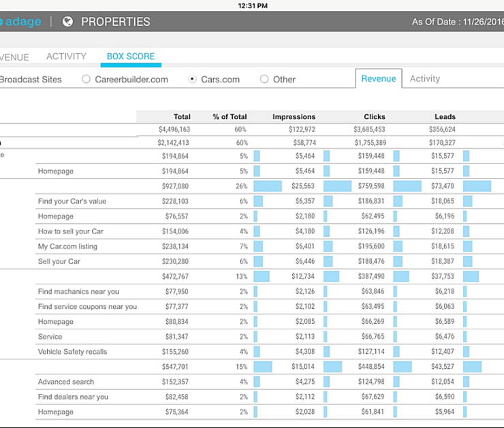Click the $4,496,163 total value
Viewport: 504px width, 428px height.
click(x=174, y=129)
